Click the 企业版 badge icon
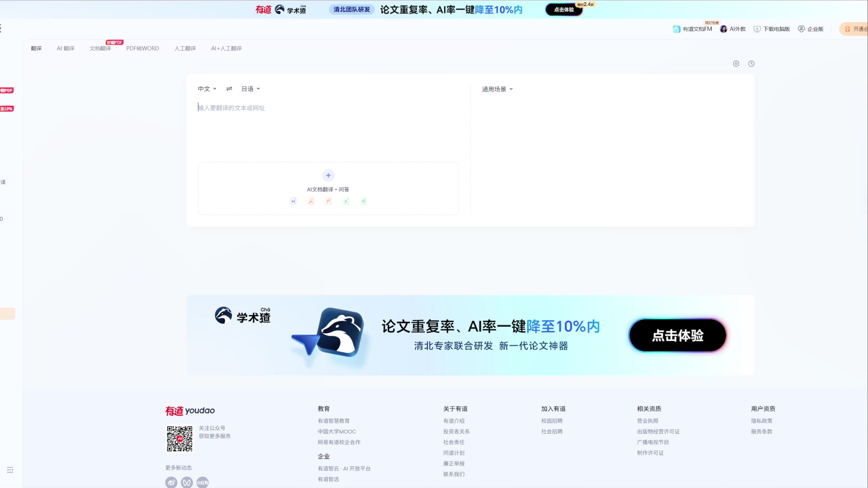 tap(801, 29)
